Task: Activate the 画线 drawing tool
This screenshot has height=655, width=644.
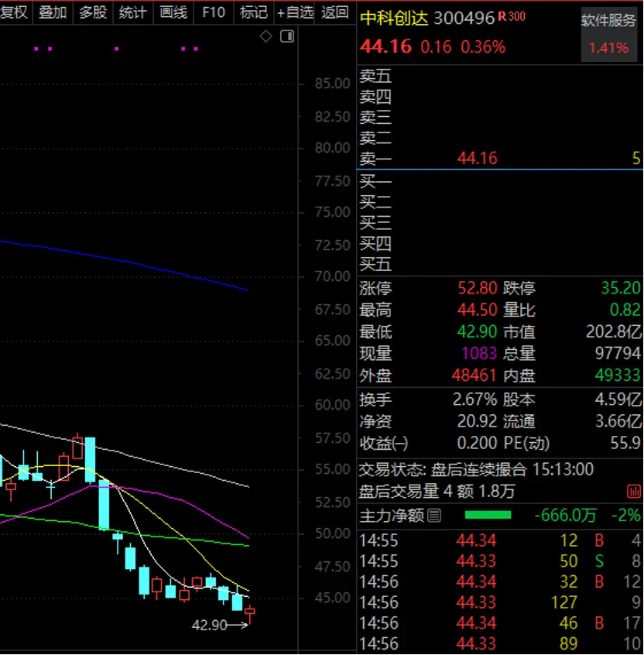Action: tap(173, 12)
